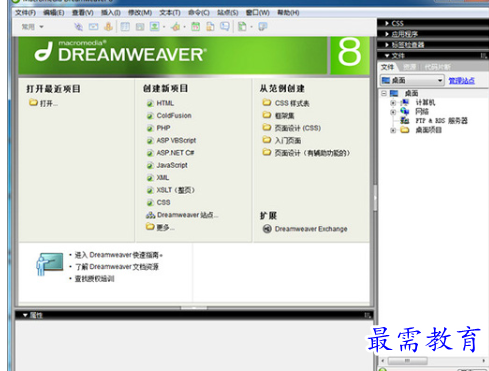Open the 修改(M) menu
Viewport: 489px width, 371px height.
[x=140, y=13]
